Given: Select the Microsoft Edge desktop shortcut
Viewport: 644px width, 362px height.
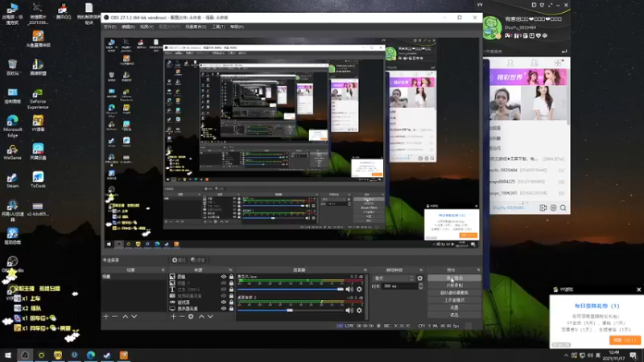Looking at the screenshot, I should [12, 125].
